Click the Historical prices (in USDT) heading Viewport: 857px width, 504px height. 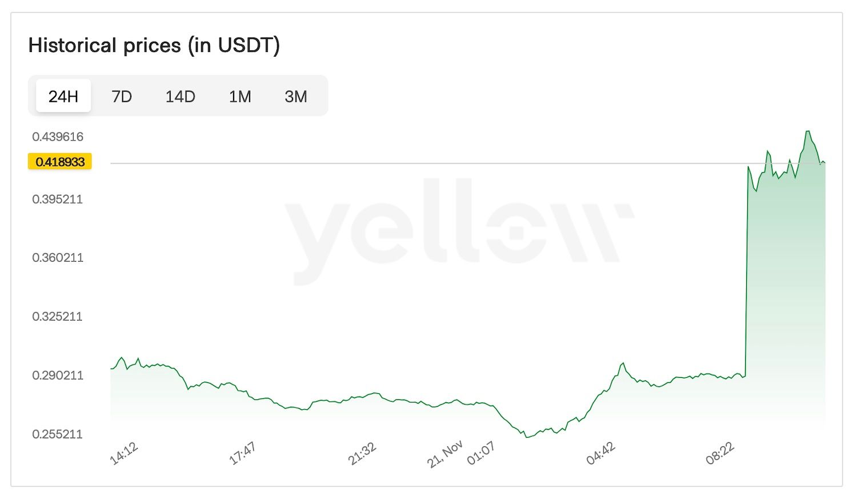[154, 45]
